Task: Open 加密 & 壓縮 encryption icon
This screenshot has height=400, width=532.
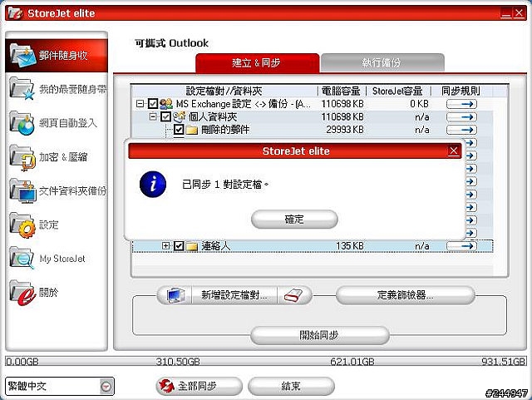Action: (22, 157)
